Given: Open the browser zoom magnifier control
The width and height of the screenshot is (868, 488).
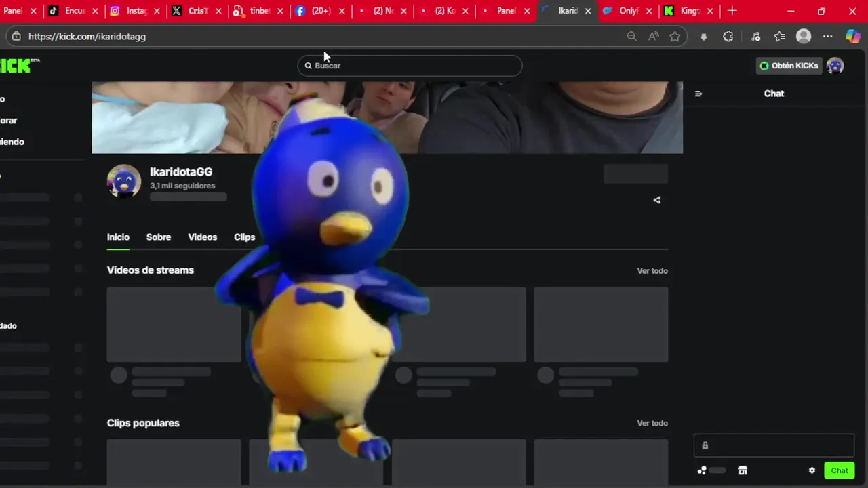Looking at the screenshot, I should click(x=631, y=37).
